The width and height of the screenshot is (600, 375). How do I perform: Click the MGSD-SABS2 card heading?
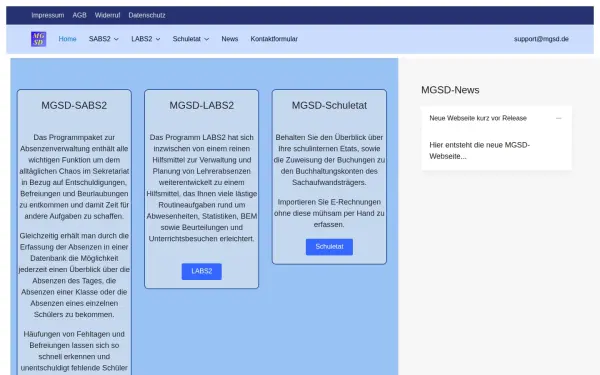[x=74, y=105]
